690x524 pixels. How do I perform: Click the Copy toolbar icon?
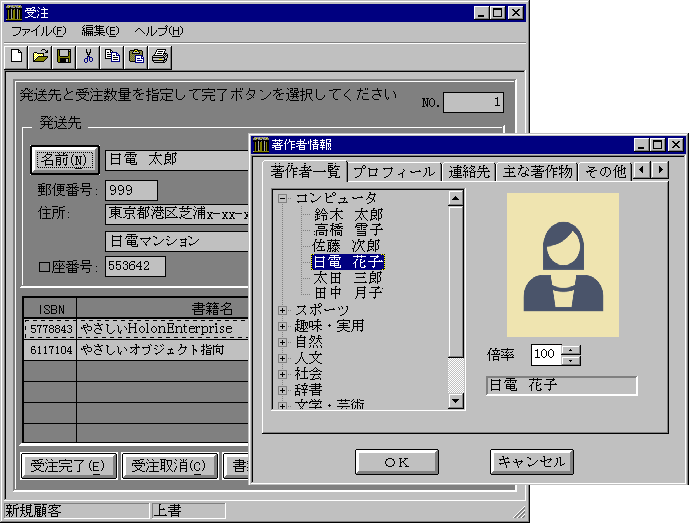click(112, 56)
